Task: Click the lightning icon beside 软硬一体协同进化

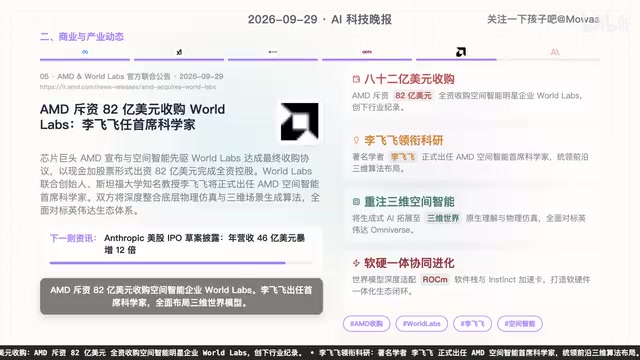Action: [x=356, y=263]
